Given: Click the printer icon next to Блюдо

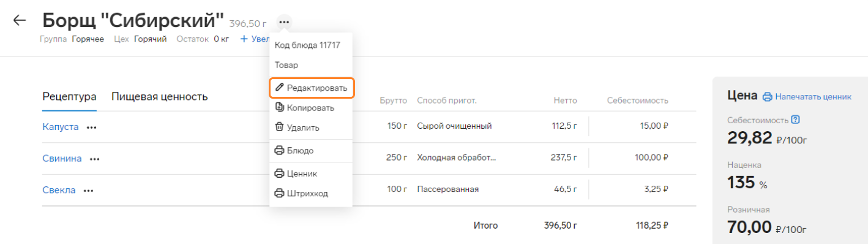Looking at the screenshot, I should [279, 150].
